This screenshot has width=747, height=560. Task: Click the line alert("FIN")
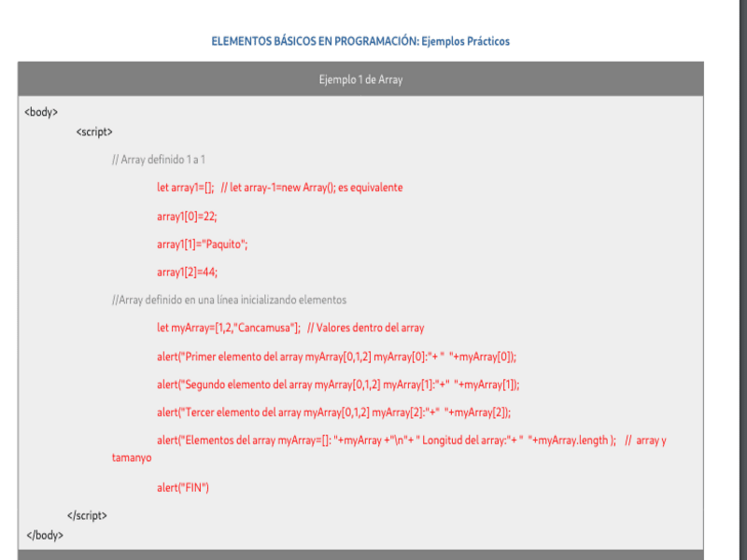tap(183, 487)
